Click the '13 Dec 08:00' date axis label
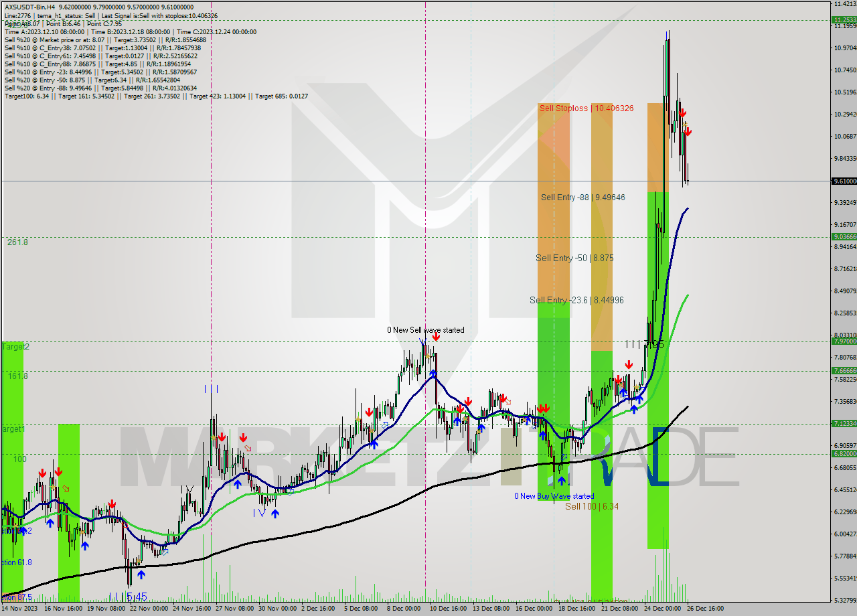The image size is (857, 616). 492,609
